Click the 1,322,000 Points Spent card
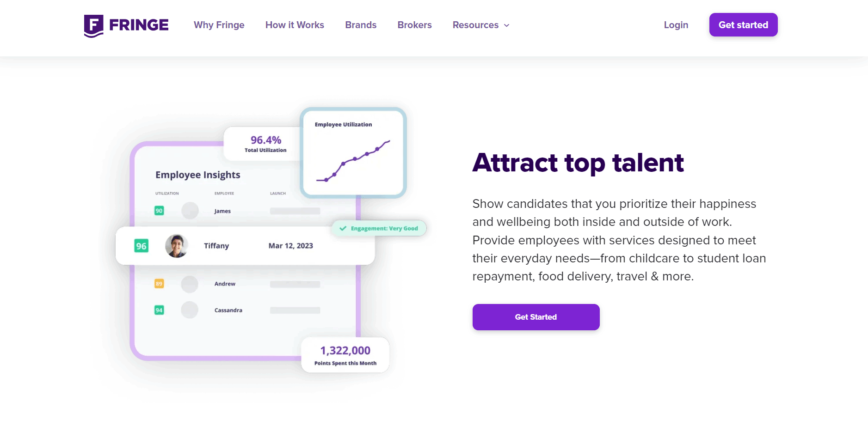Screen dimensions: 868x425 [345, 355]
